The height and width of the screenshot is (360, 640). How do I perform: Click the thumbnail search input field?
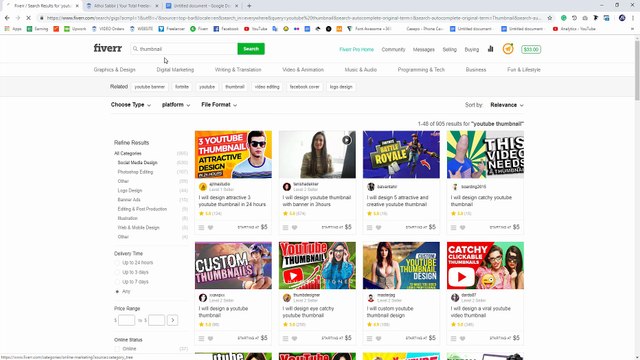184,49
